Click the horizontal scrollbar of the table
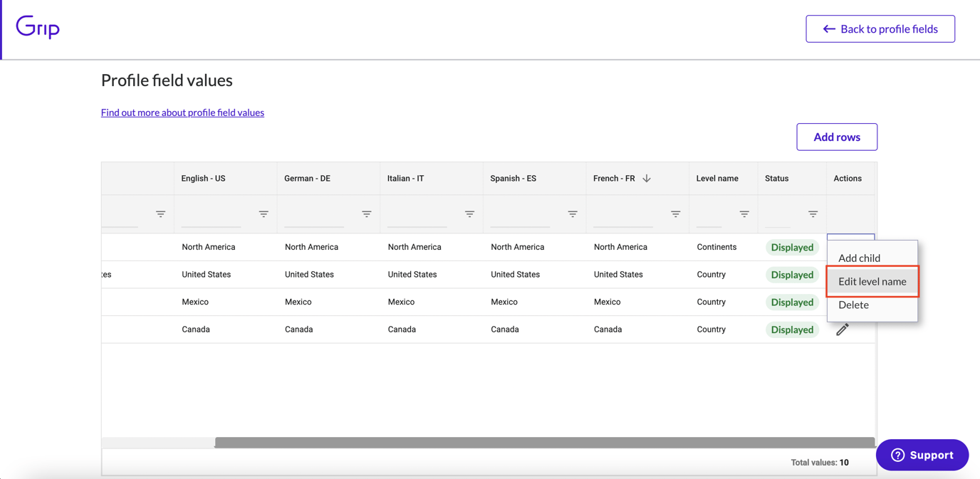980x479 pixels. pos(545,443)
